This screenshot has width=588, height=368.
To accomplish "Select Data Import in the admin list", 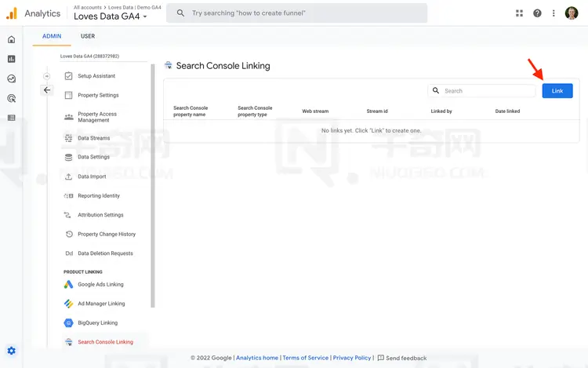I will click(x=92, y=177).
